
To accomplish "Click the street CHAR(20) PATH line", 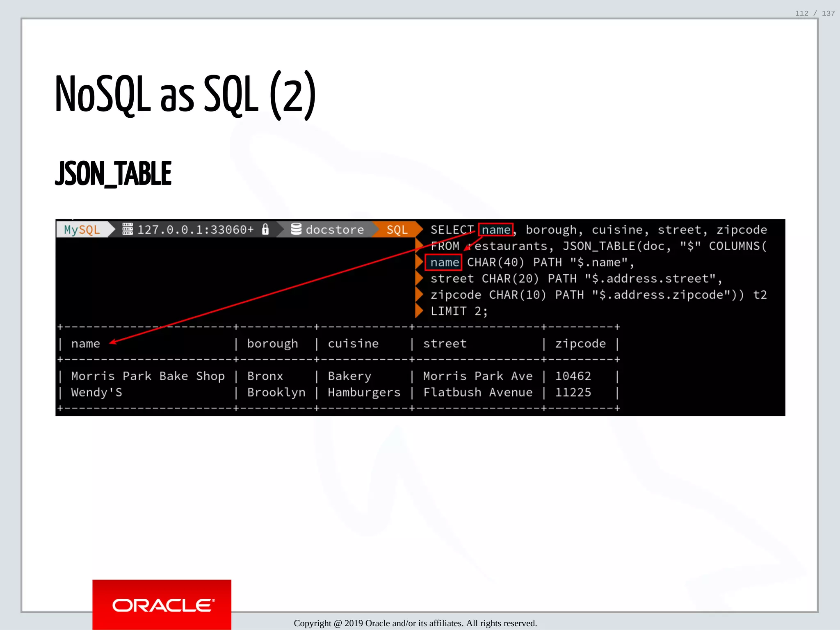I will click(x=576, y=279).
